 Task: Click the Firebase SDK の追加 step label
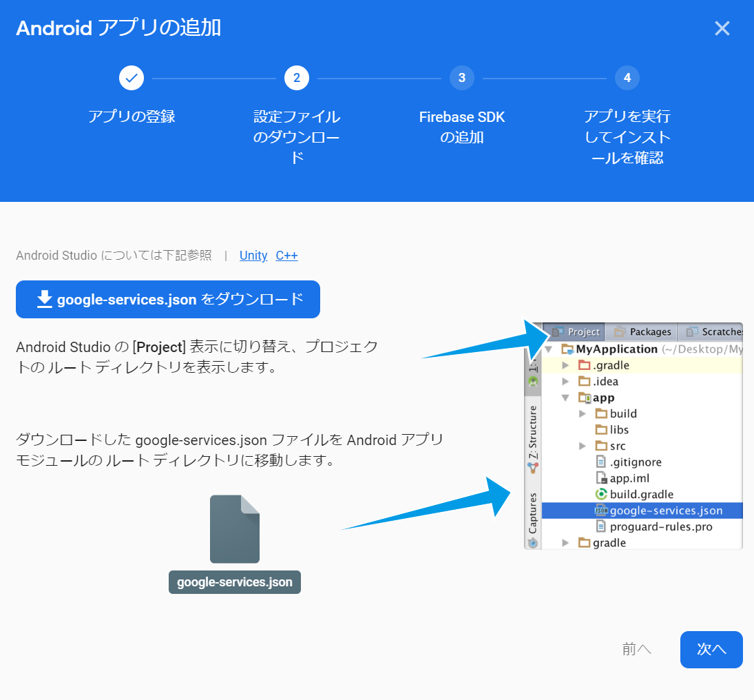461,127
